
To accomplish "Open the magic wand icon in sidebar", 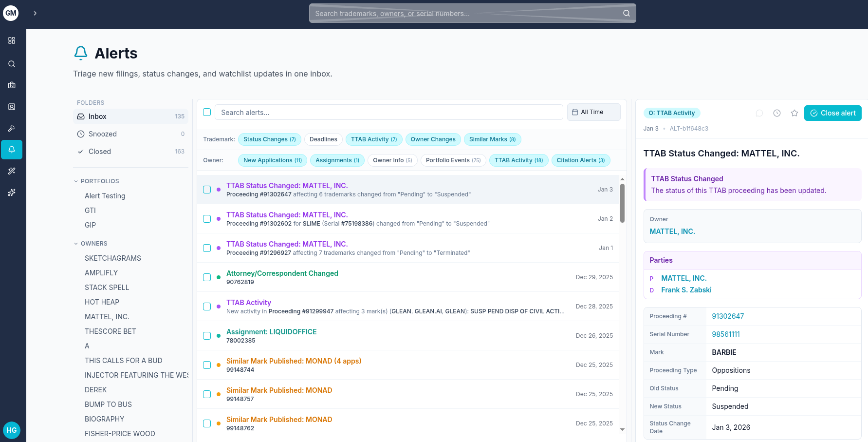I will (12, 171).
